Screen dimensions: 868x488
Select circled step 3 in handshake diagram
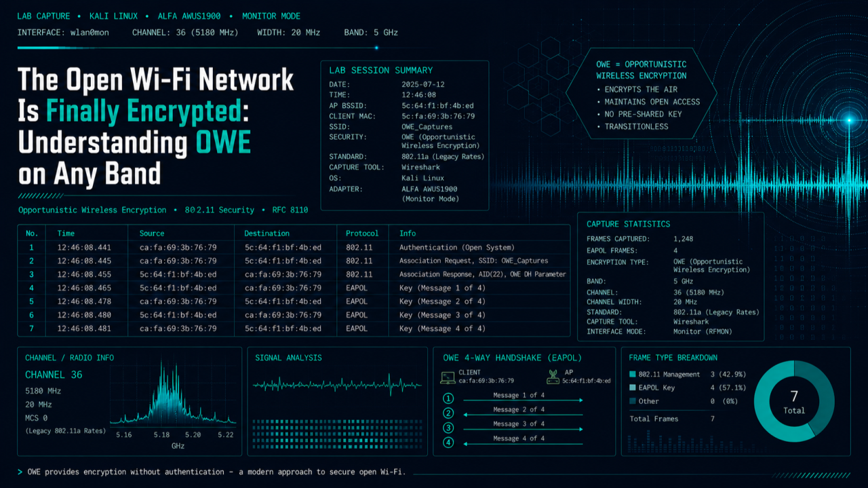448,428
